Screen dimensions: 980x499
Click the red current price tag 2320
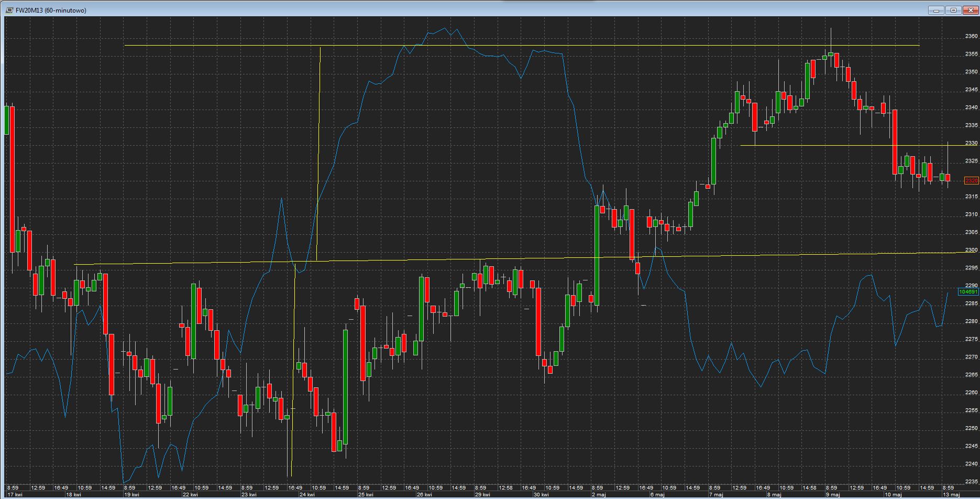pos(971,181)
